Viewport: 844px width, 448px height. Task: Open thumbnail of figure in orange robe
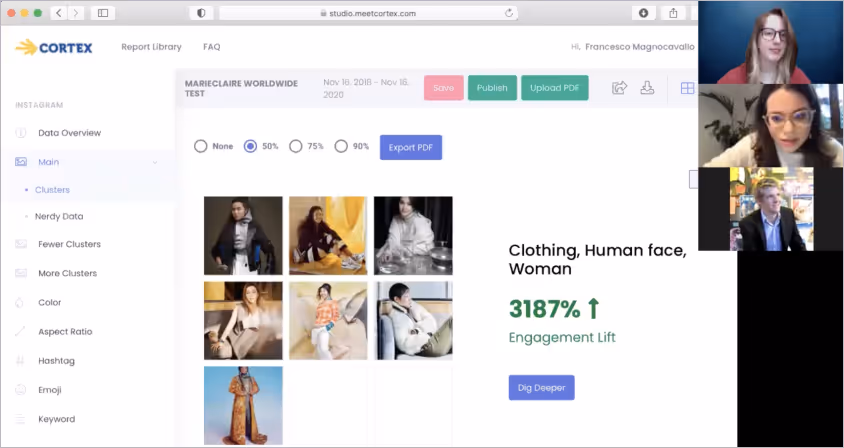[x=243, y=405]
